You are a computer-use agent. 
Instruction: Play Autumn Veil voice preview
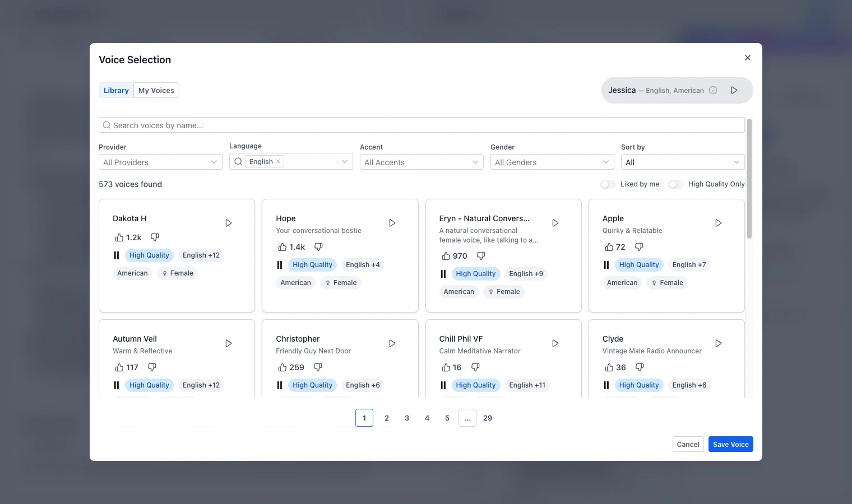[229, 343]
